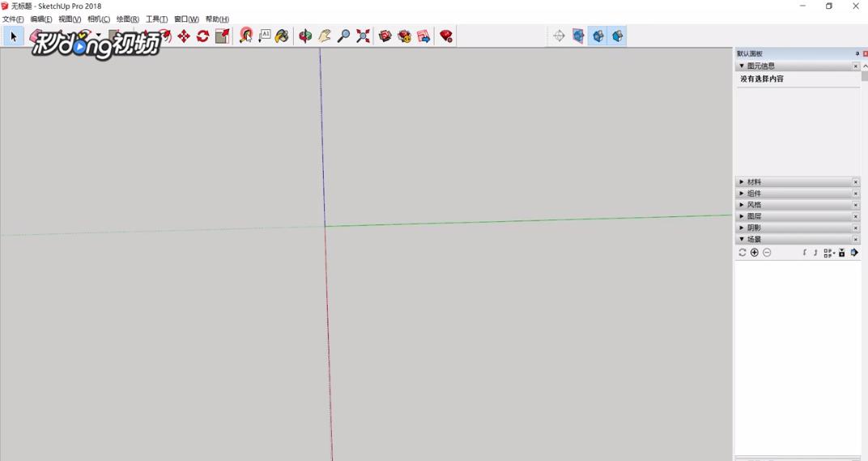The image size is (868, 461).
Task: Open the 视图 menu
Action: [70, 19]
